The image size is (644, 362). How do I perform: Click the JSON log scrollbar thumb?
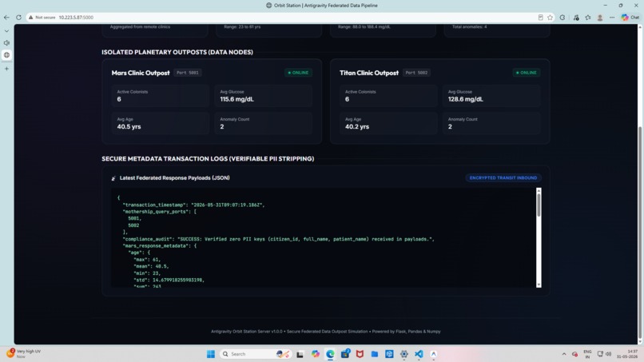(x=539, y=205)
